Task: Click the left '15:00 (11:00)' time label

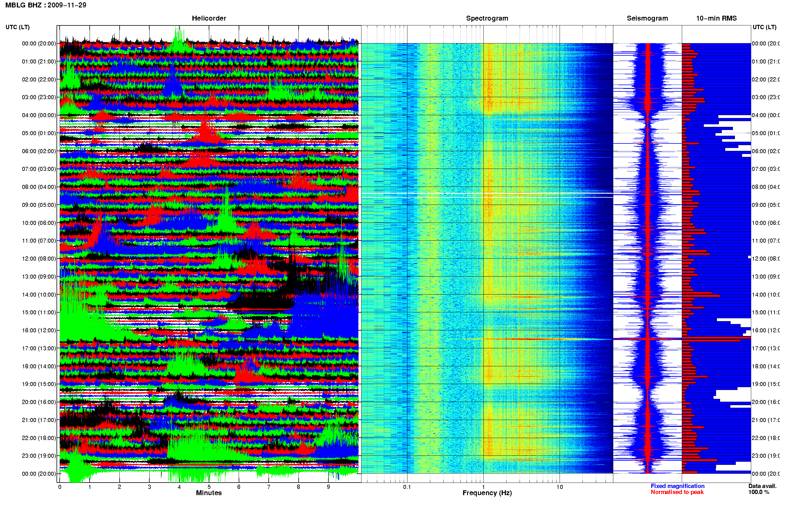Action: coord(39,312)
